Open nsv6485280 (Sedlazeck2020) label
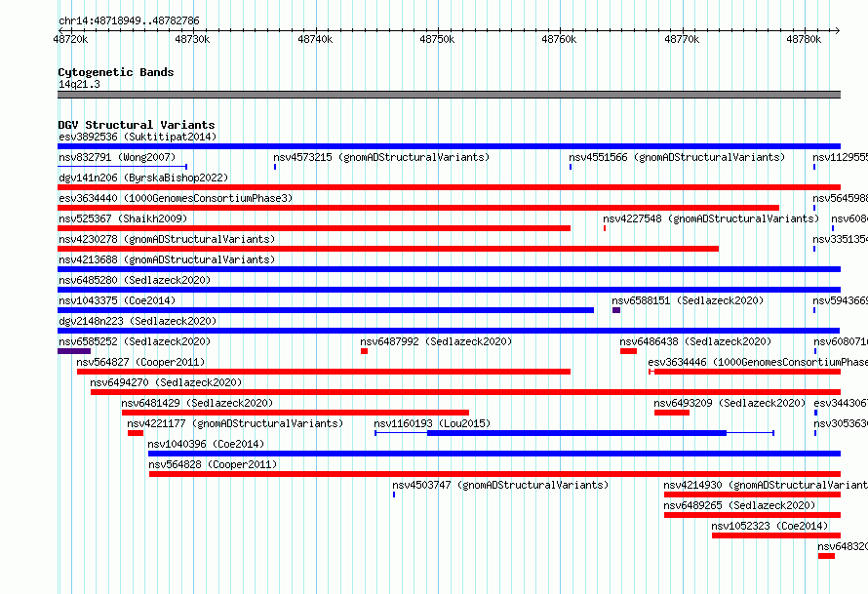Viewport: 868px width, 594px height. 135,280
